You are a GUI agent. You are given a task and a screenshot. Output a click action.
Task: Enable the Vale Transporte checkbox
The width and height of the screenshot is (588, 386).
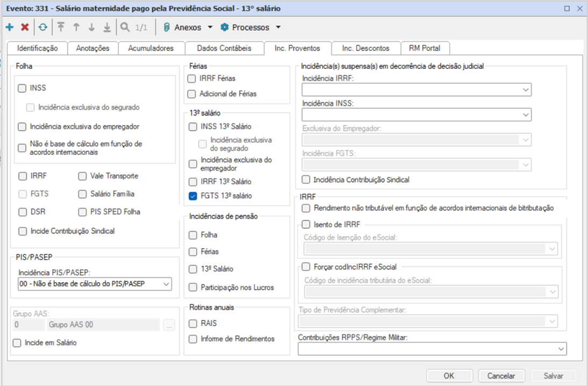pos(82,176)
